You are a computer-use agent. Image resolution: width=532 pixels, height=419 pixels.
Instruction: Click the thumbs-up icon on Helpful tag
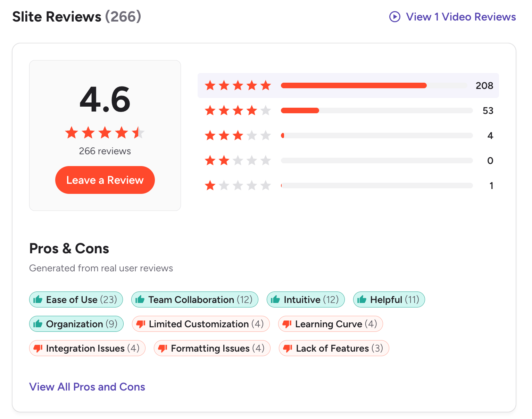tap(362, 299)
